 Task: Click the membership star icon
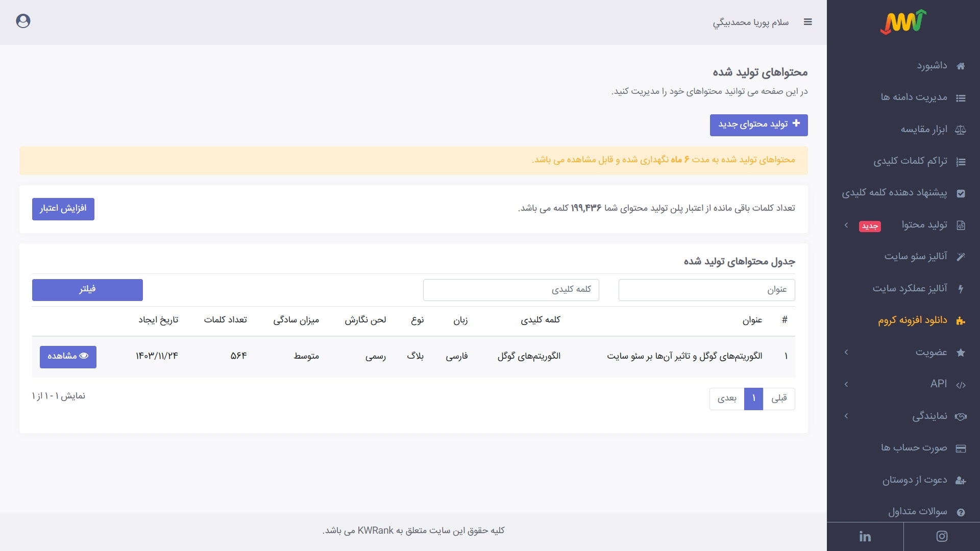point(961,353)
